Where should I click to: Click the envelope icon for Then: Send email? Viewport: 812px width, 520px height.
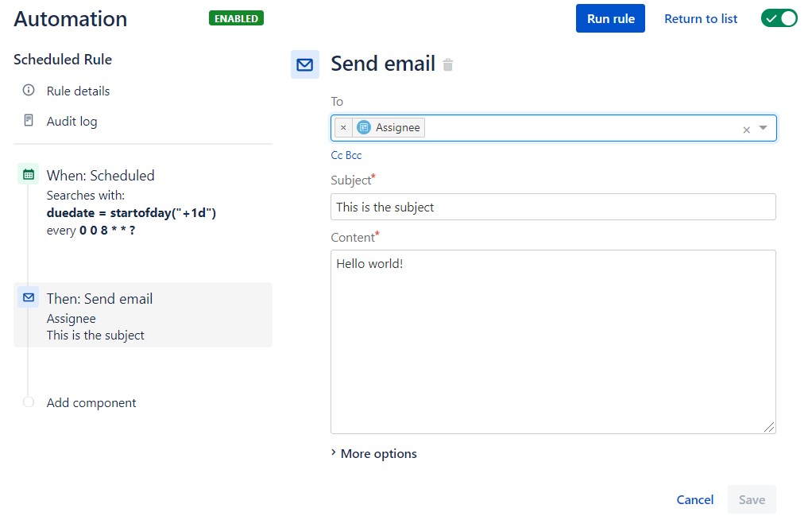tap(29, 297)
